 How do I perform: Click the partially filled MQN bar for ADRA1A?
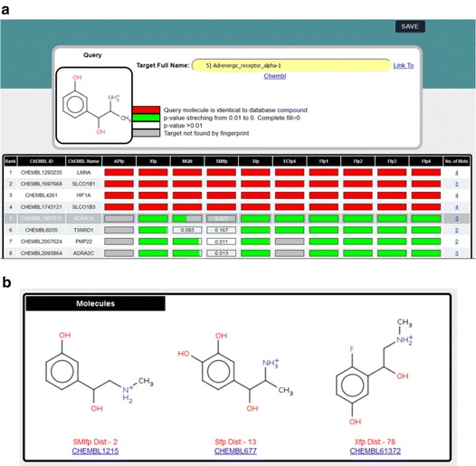(187, 218)
